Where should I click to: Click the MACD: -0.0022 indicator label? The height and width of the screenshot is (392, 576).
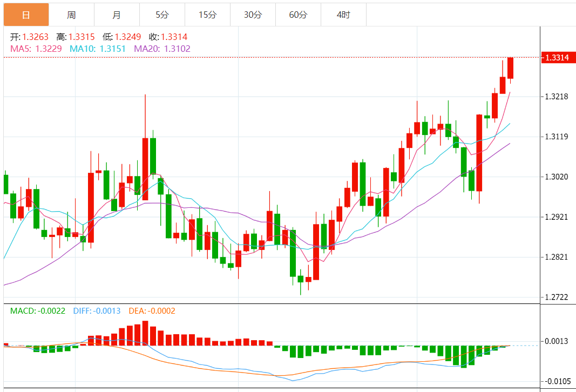pos(37,311)
